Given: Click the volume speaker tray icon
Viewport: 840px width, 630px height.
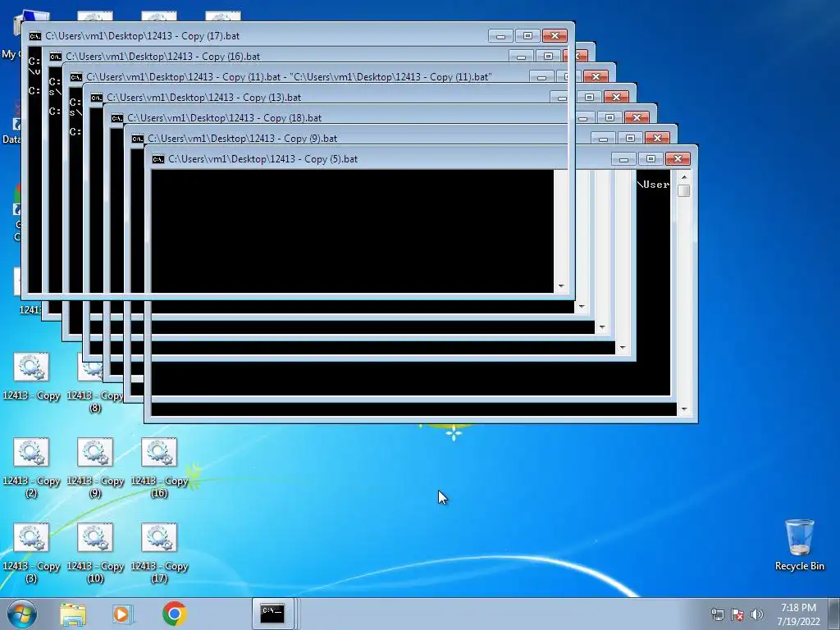Looking at the screenshot, I should 757,614.
